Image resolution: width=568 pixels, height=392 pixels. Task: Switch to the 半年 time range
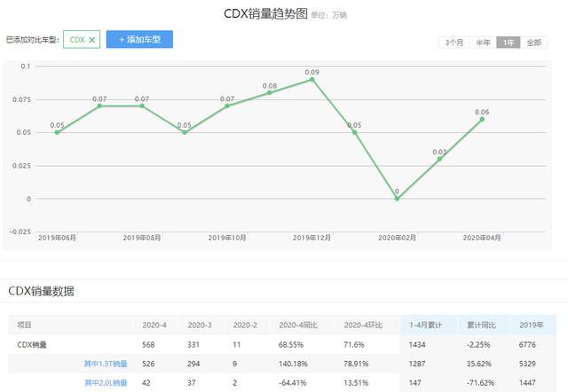click(483, 43)
